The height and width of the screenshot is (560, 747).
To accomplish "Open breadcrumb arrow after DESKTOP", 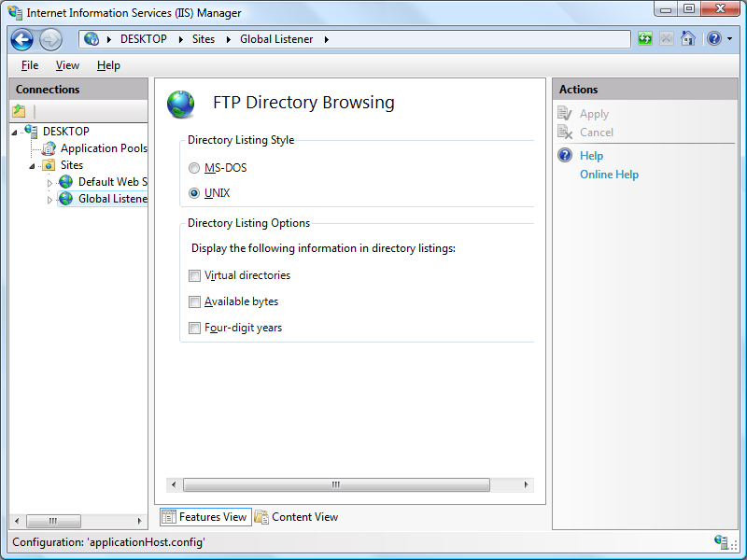I will (x=180, y=39).
